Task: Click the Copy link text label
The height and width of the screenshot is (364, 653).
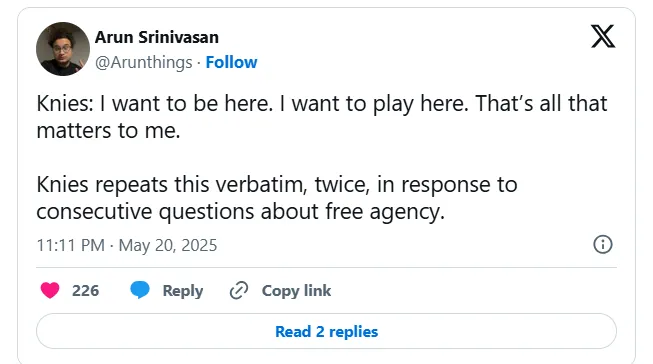Action: [297, 291]
